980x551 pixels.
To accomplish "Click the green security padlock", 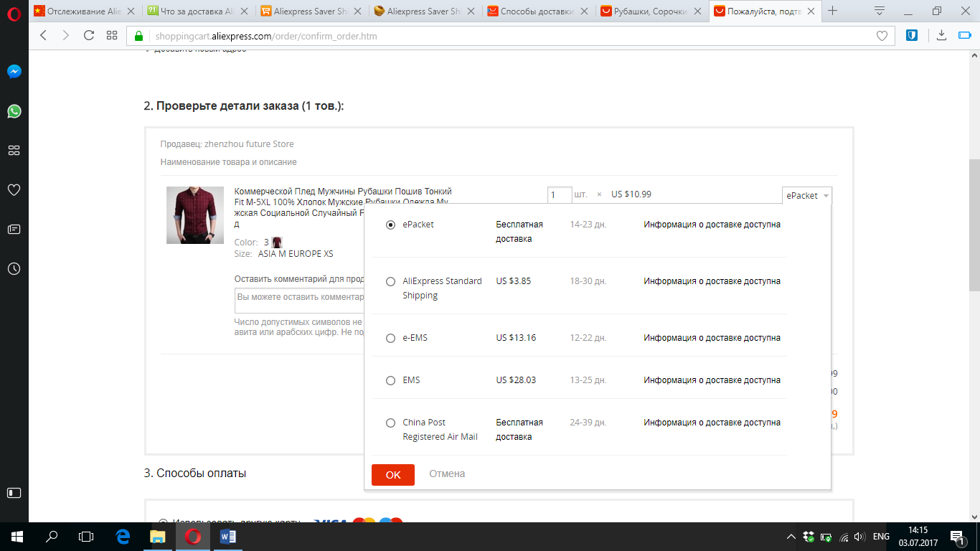I will (139, 36).
